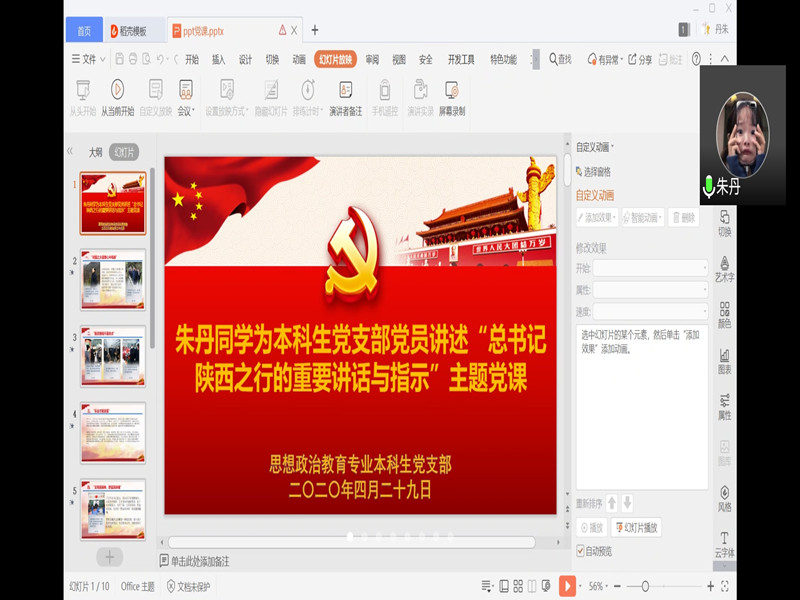Toggle outline (大纲) panel view
Viewport: 800px width, 600px height.
pyautogui.click(x=95, y=152)
